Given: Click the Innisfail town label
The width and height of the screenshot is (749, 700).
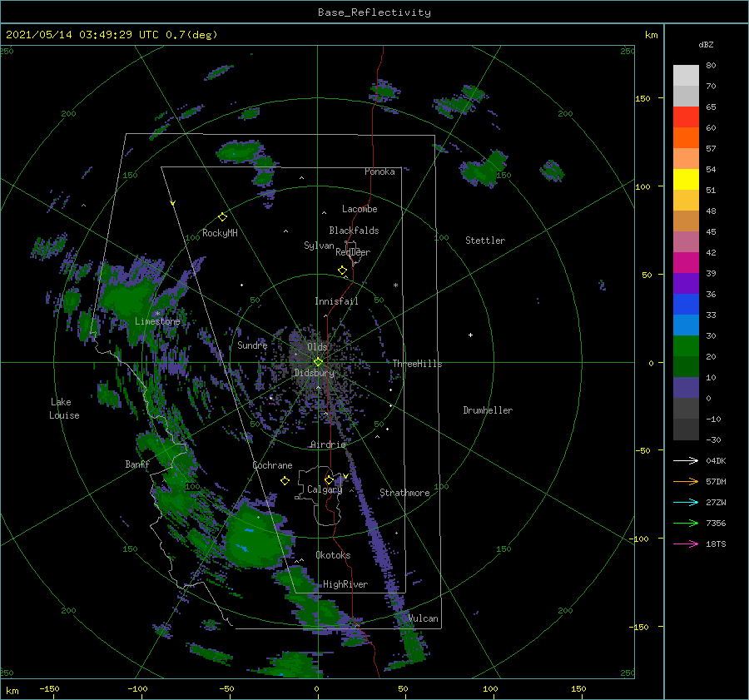Looking at the screenshot, I should 336,301.
